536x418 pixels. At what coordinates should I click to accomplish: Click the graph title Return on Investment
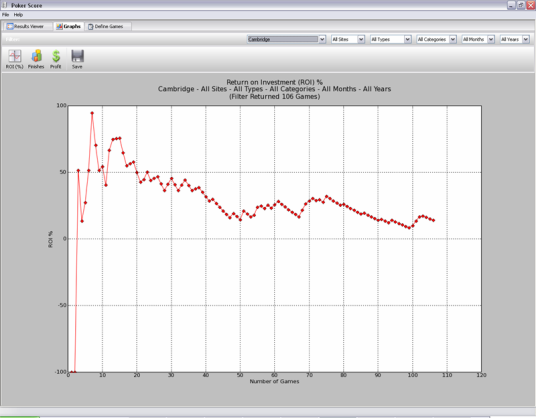coord(274,82)
